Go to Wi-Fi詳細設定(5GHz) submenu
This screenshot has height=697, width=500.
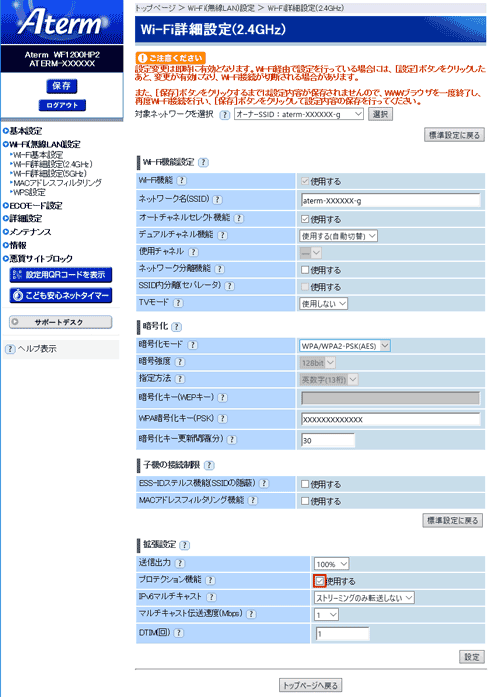click(x=50, y=174)
